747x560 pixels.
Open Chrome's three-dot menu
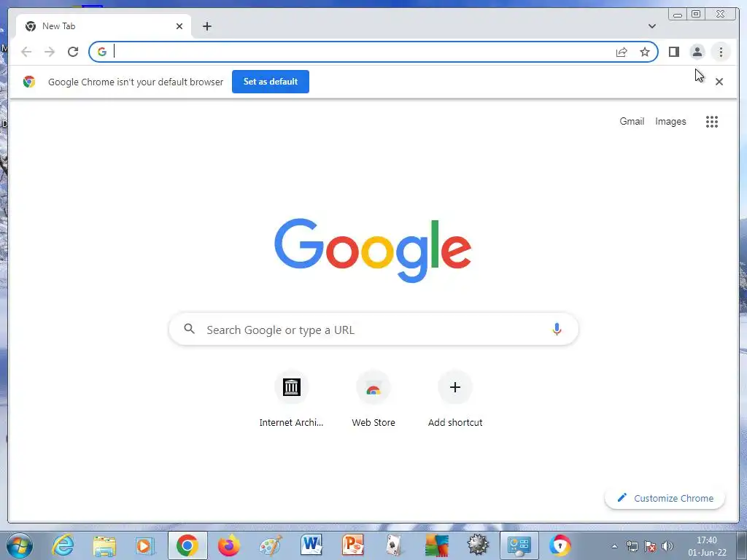(x=721, y=52)
